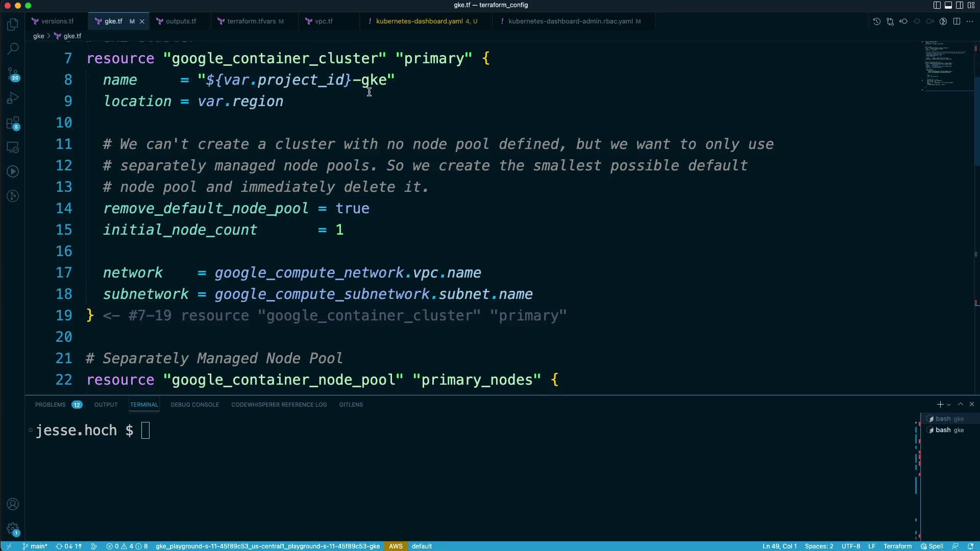Open the Extensions sidebar view

click(13, 123)
